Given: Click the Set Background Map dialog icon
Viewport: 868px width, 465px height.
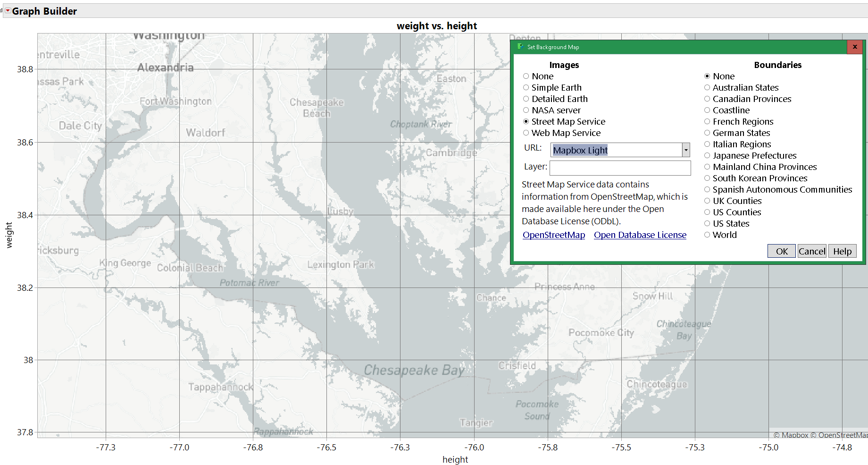Looking at the screenshot, I should pos(520,47).
